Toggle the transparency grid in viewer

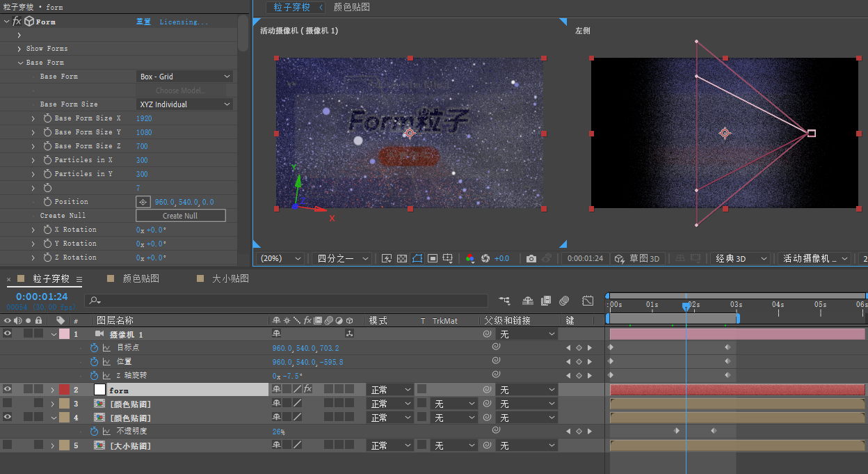point(402,258)
